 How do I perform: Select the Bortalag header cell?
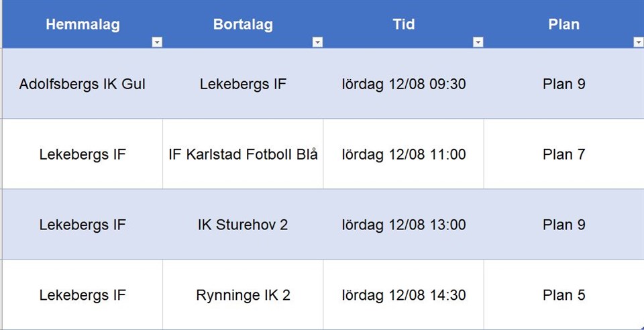(243, 24)
